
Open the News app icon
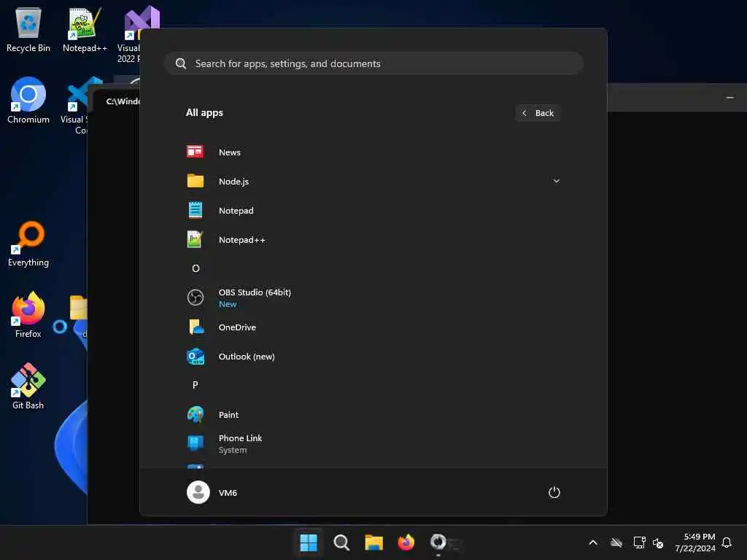(x=196, y=152)
